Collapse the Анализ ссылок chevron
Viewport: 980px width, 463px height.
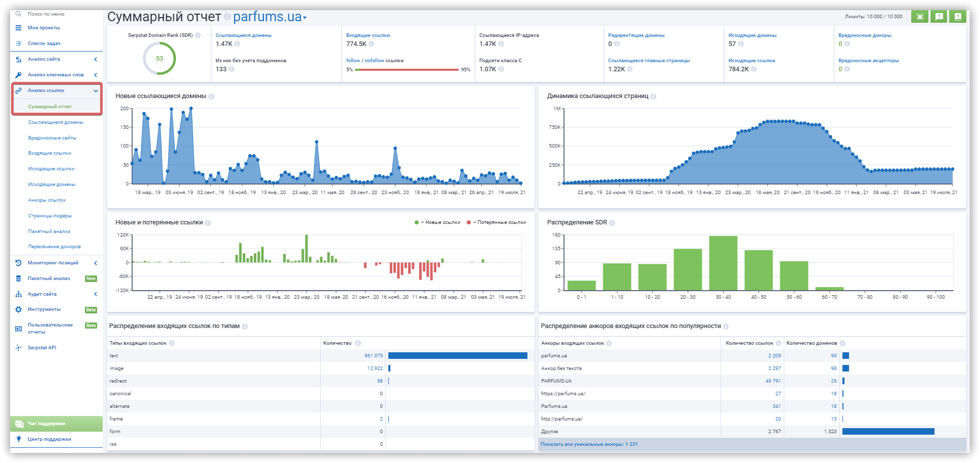click(96, 91)
